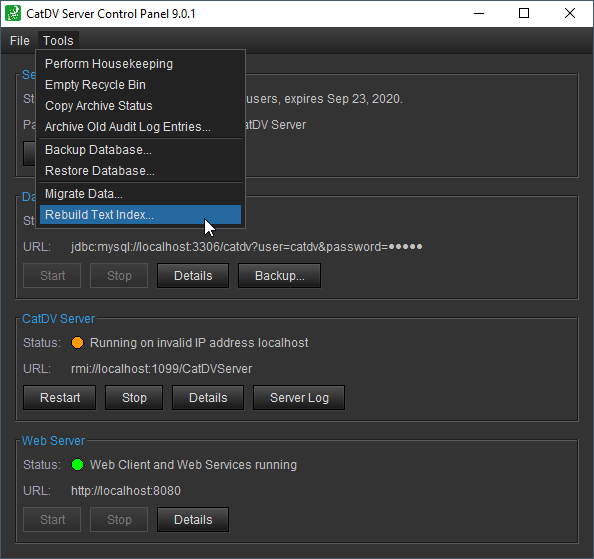Open the File menu
This screenshot has height=559, width=594.
[20, 41]
